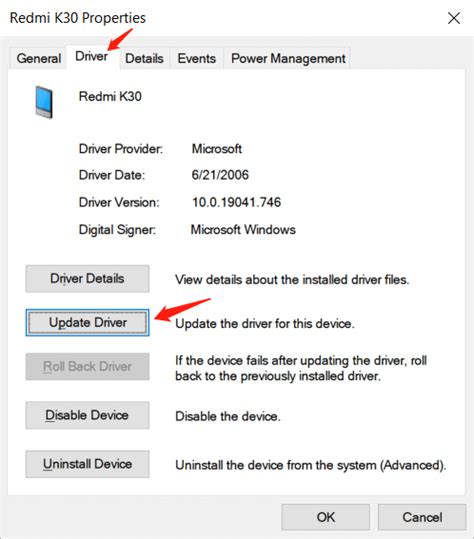474x539 pixels.
Task: Click the Driver Details button
Action: 87,278
